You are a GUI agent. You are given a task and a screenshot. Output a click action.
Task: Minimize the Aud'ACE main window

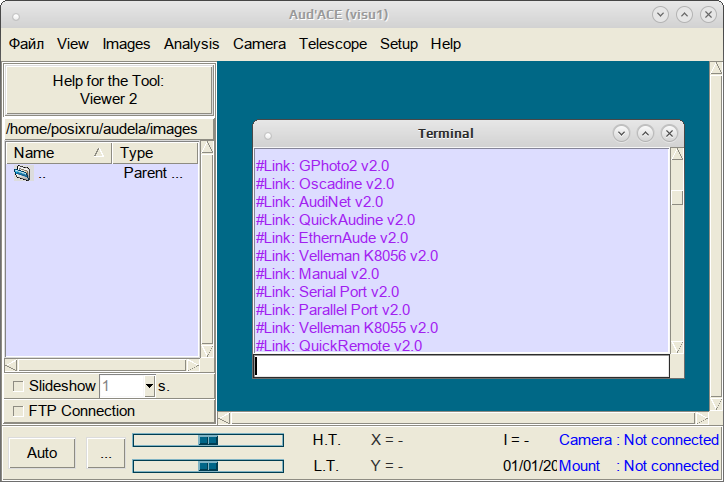tap(661, 15)
